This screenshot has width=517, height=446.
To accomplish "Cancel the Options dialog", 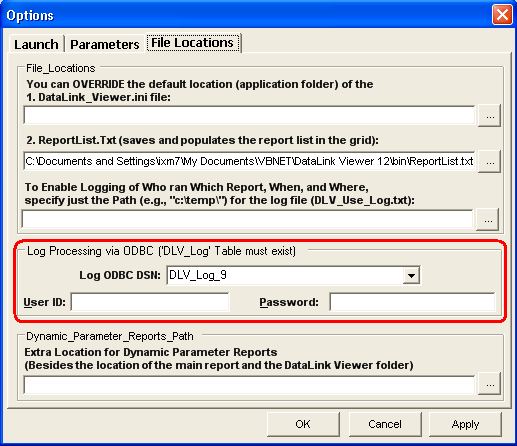I will tap(385, 424).
